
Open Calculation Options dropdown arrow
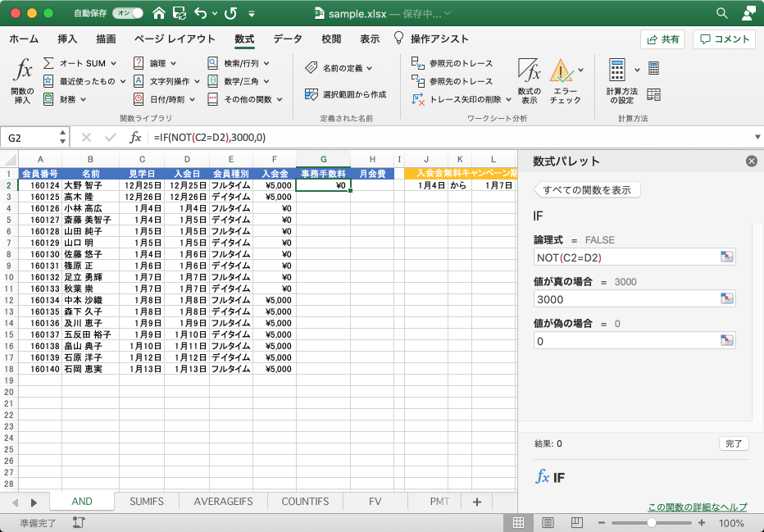pyautogui.click(x=637, y=70)
